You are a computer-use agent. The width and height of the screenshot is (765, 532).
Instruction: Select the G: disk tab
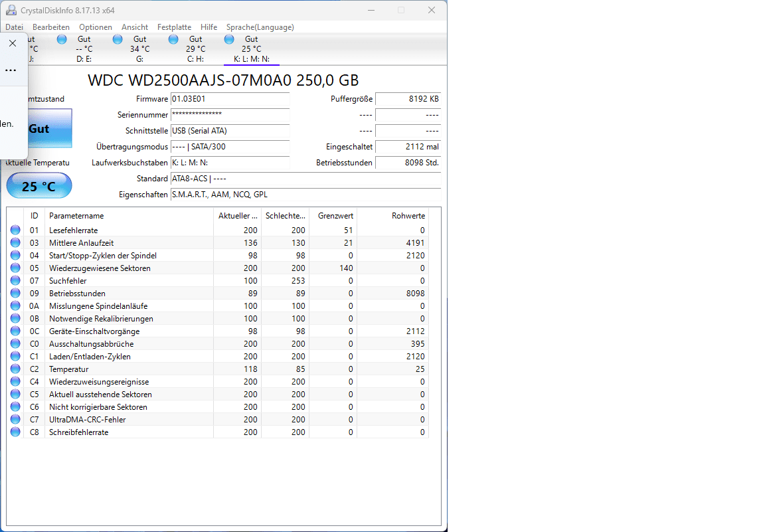(139, 48)
